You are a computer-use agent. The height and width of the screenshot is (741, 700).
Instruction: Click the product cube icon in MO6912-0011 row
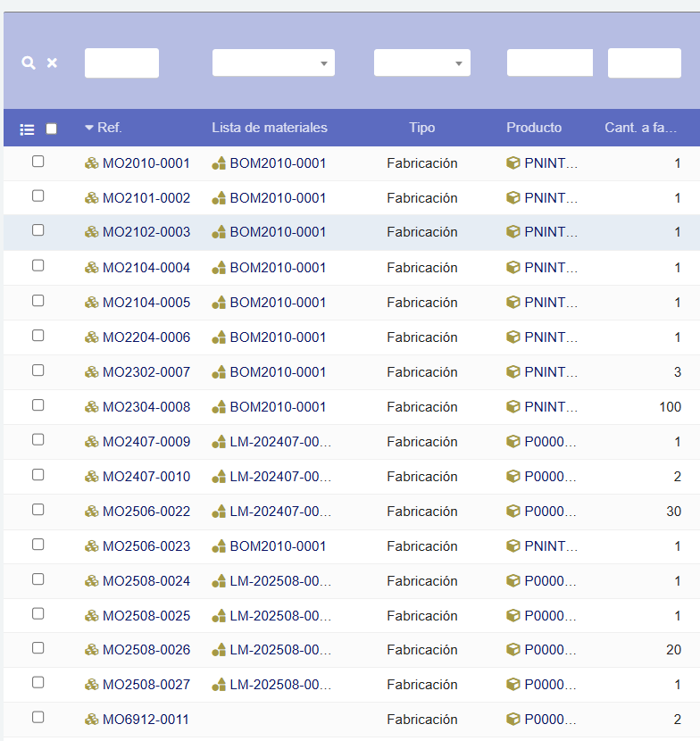513,719
